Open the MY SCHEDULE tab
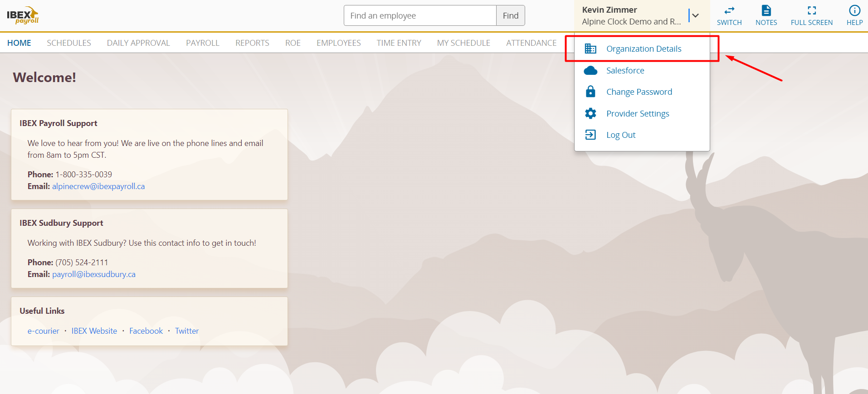The width and height of the screenshot is (868, 394). click(463, 43)
